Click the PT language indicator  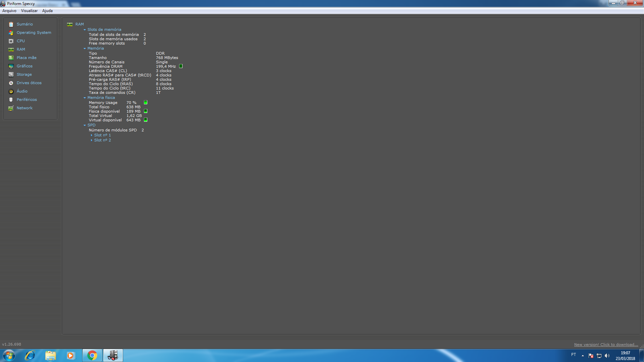click(x=574, y=355)
